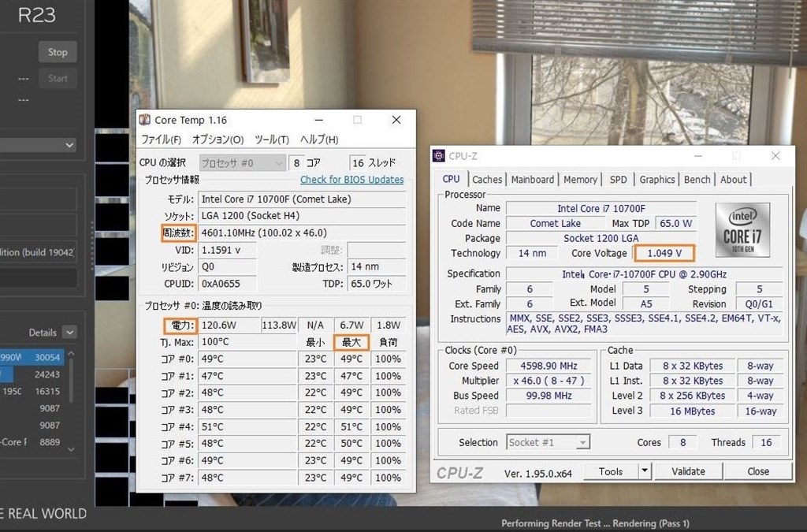This screenshot has width=807, height=532.
Task: Click the コア #1 47°C temperature reading
Action: click(x=247, y=376)
